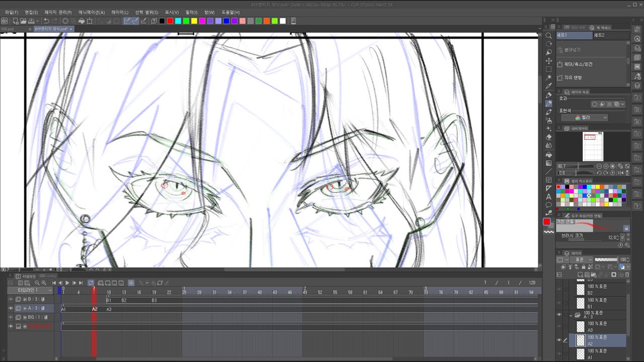
Task: Pick the cyan swatch in command bar
Action: (178, 21)
